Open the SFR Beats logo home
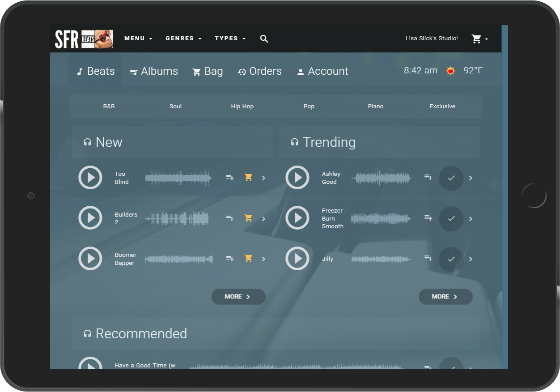Screen dimensions: 560x392 tap(84, 39)
